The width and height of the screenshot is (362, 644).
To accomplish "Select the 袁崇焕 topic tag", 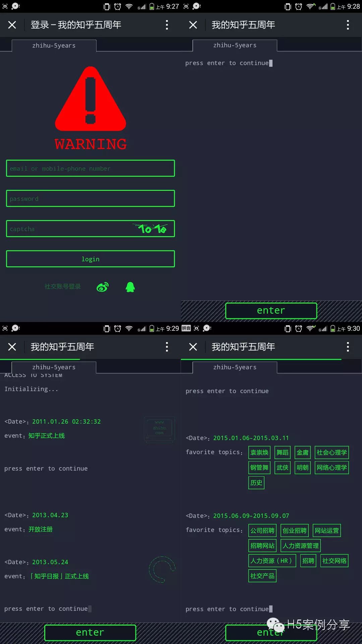I will point(259,452).
